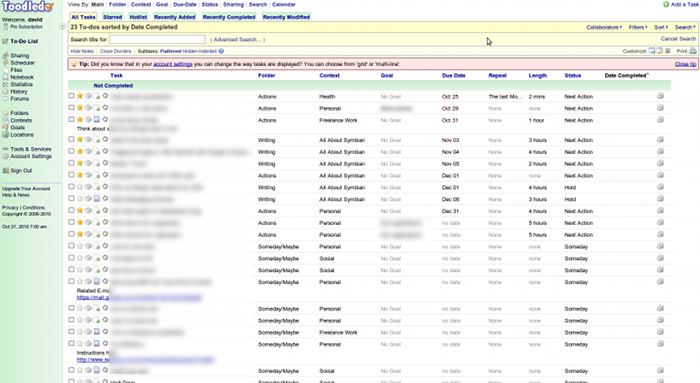Switch to the Recently Completed tab

(x=229, y=17)
